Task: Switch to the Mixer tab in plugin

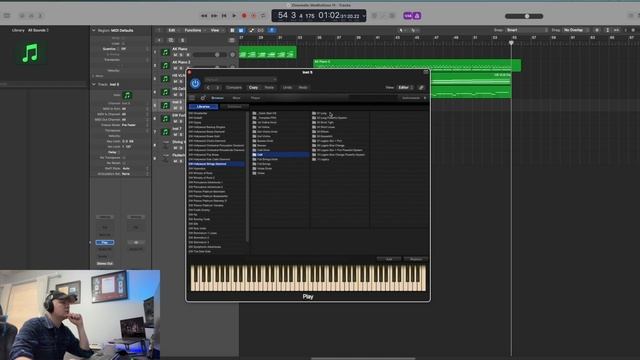Action: [x=236, y=98]
